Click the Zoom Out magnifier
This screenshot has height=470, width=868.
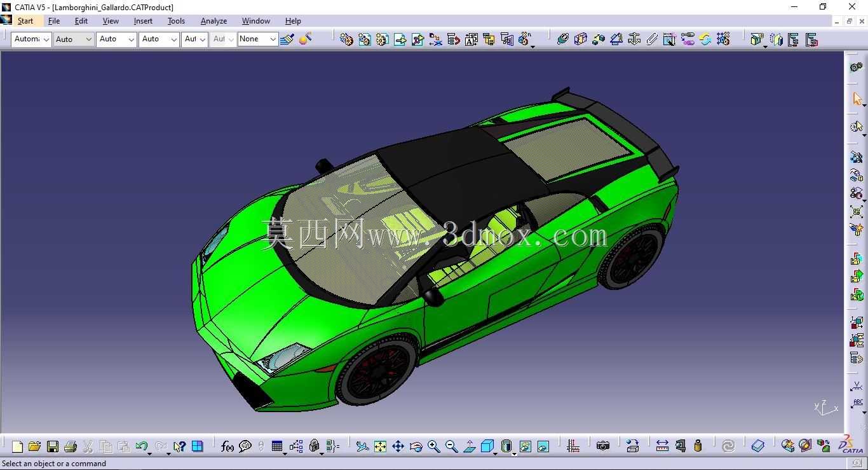(451, 446)
